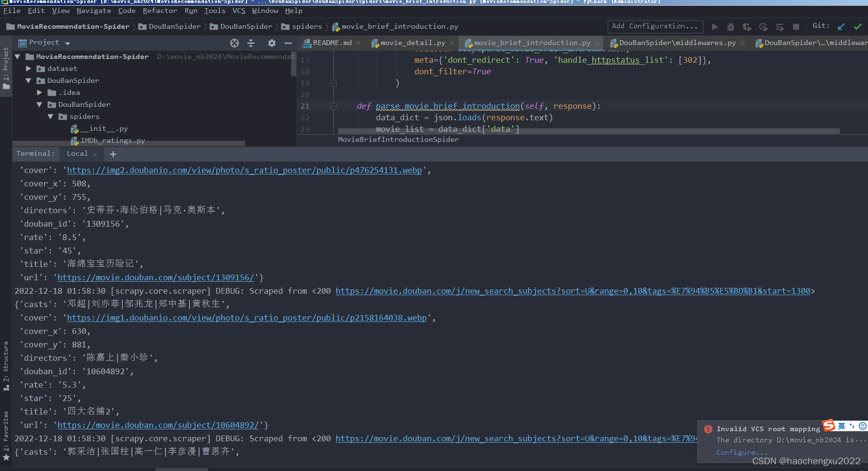Click the title '四大名捕2' in terminal
Viewport: 868px width, 471px height.
pos(90,412)
